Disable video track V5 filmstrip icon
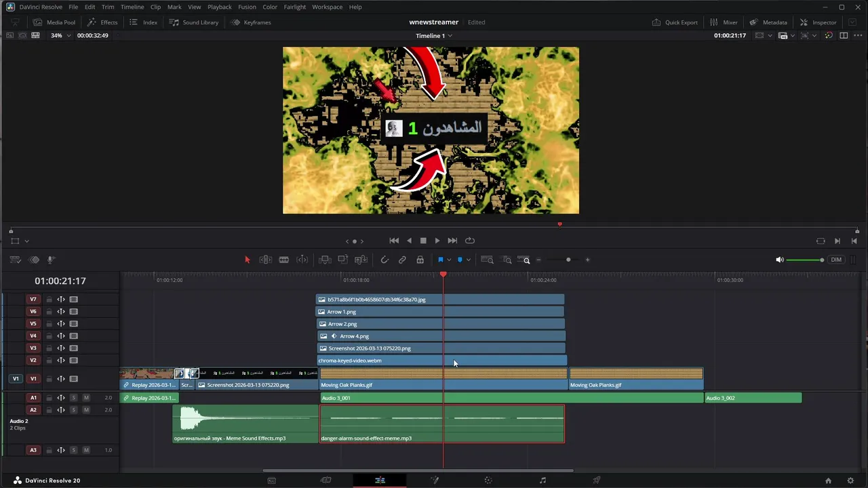Screen dimensions: 868x488 tap(73, 324)
